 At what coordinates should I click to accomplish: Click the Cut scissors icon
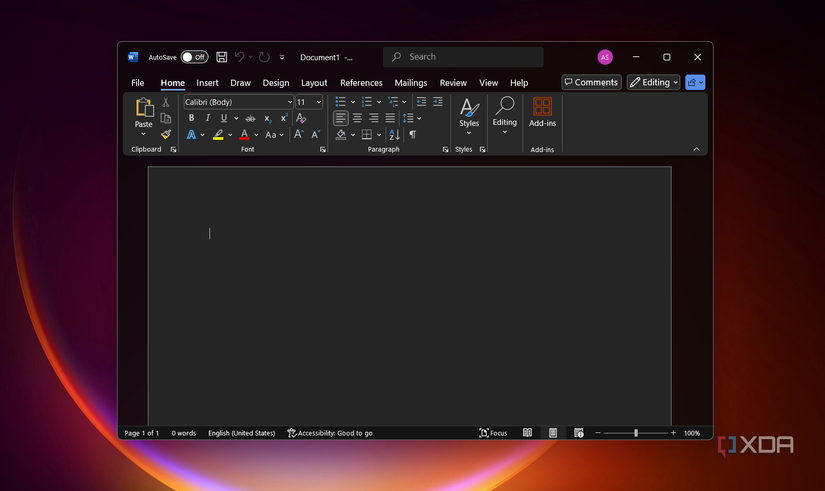coord(166,102)
